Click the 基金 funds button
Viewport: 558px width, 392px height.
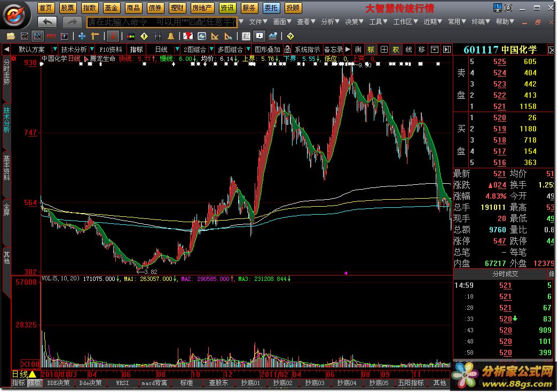(x=111, y=7)
